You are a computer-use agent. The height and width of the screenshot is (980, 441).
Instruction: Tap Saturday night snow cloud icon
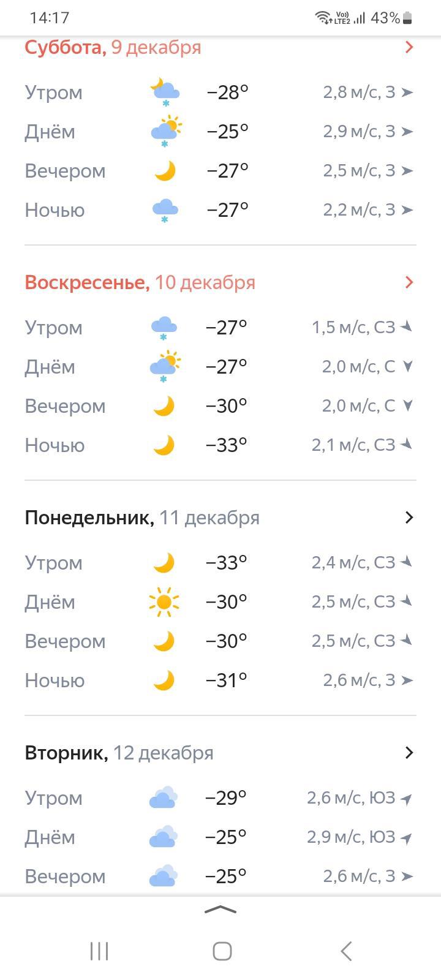[165, 210]
